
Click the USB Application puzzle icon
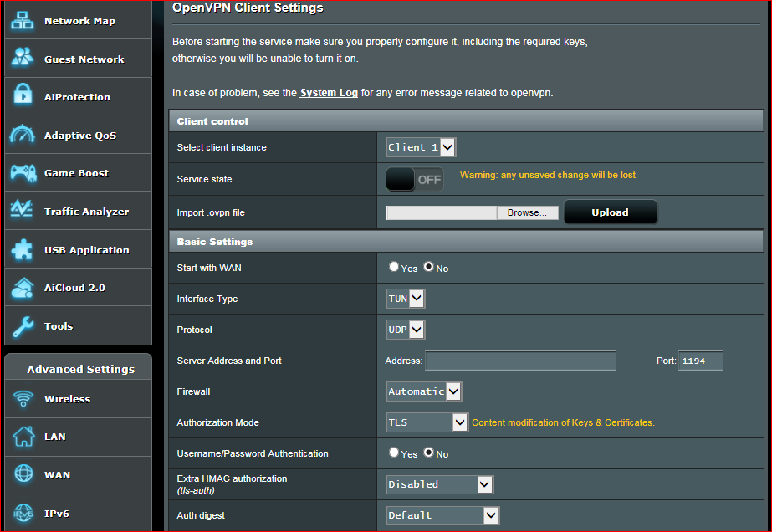[22, 249]
